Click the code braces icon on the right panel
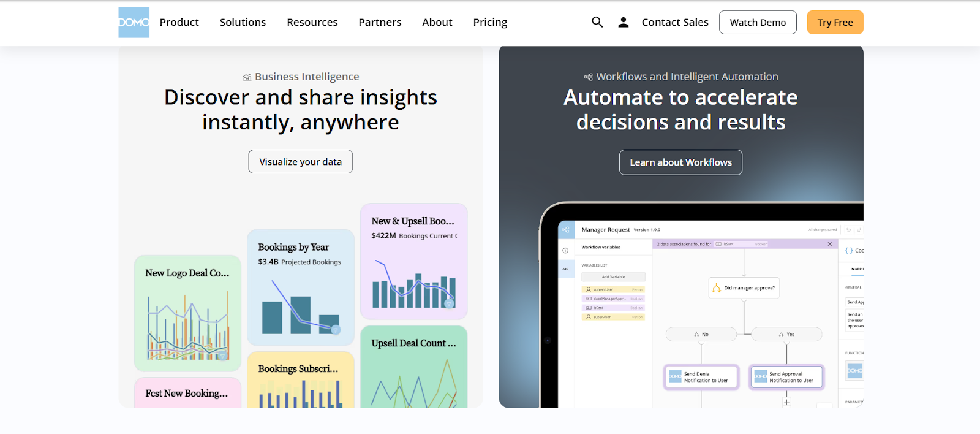 pos(849,251)
